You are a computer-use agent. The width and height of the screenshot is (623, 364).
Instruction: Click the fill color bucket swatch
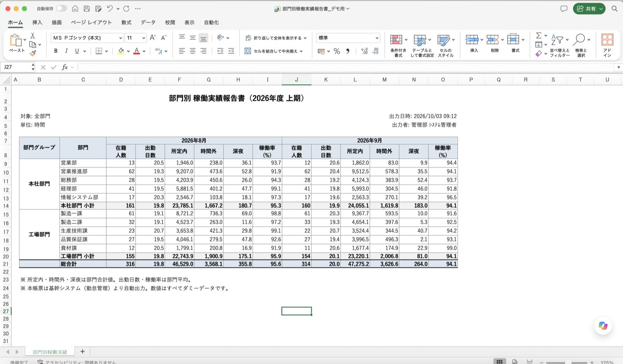click(121, 51)
